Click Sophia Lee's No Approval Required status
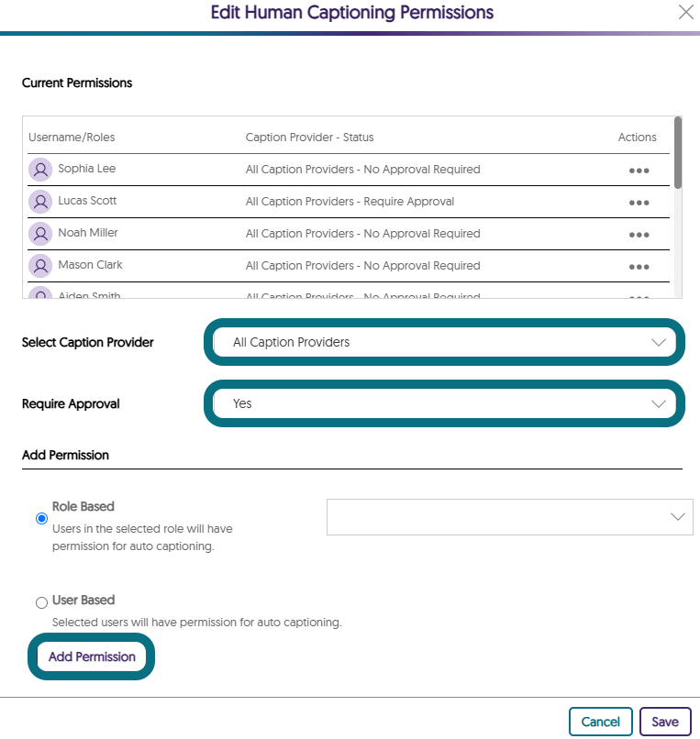The height and width of the screenshot is (739, 700). (422, 170)
